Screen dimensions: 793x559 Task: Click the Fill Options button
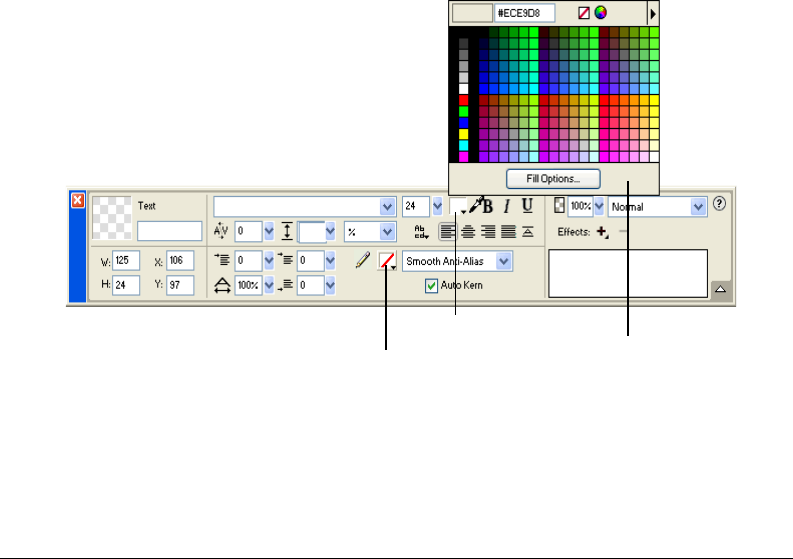click(x=553, y=179)
